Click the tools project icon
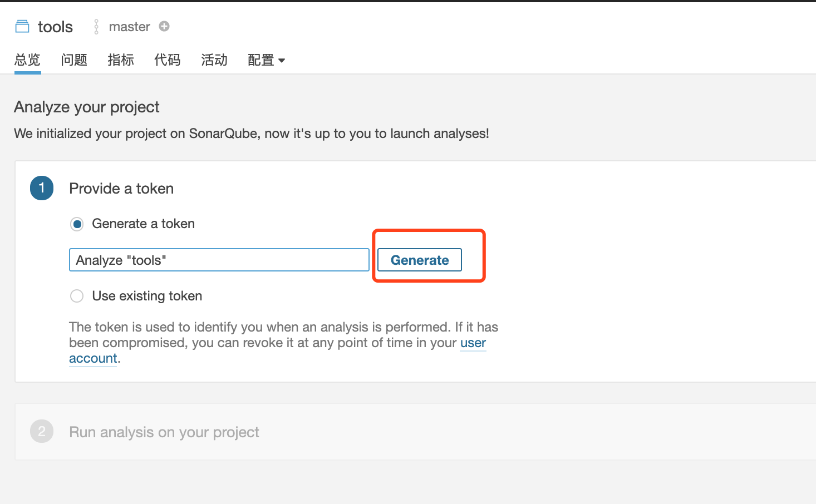Viewport: 816px width, 504px height. coord(22,26)
